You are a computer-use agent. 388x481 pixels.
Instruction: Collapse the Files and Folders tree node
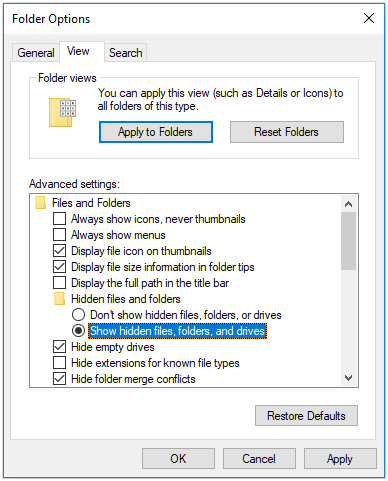tap(91, 203)
